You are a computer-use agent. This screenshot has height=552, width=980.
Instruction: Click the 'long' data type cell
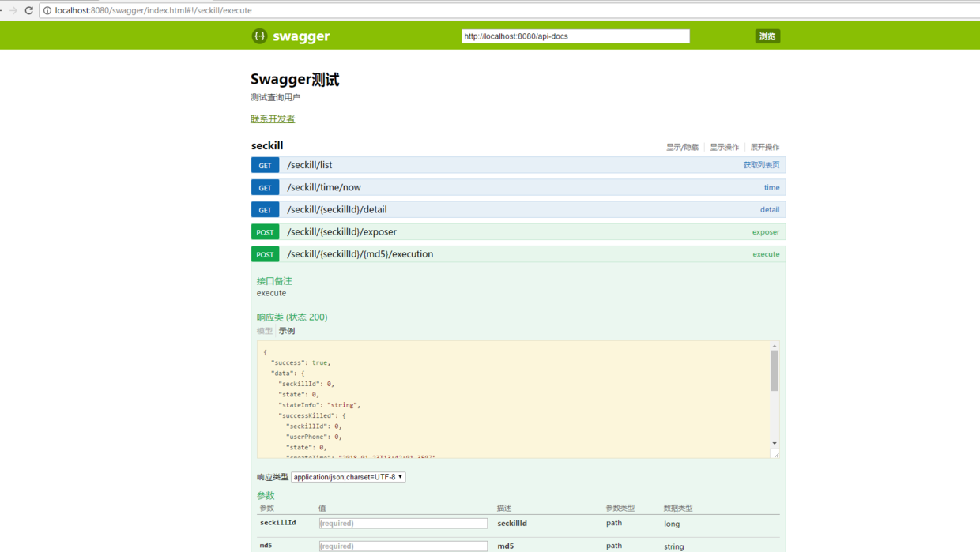(x=672, y=524)
